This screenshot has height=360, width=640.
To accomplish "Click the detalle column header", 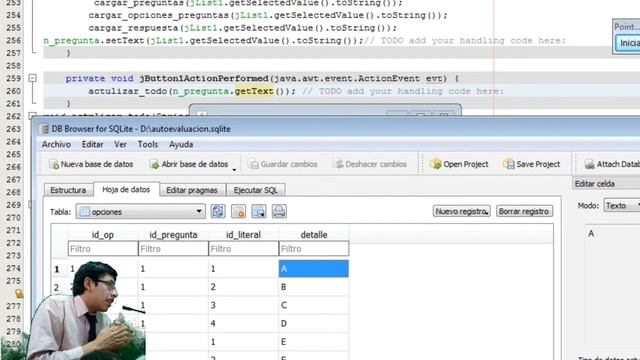I will (x=314, y=235).
